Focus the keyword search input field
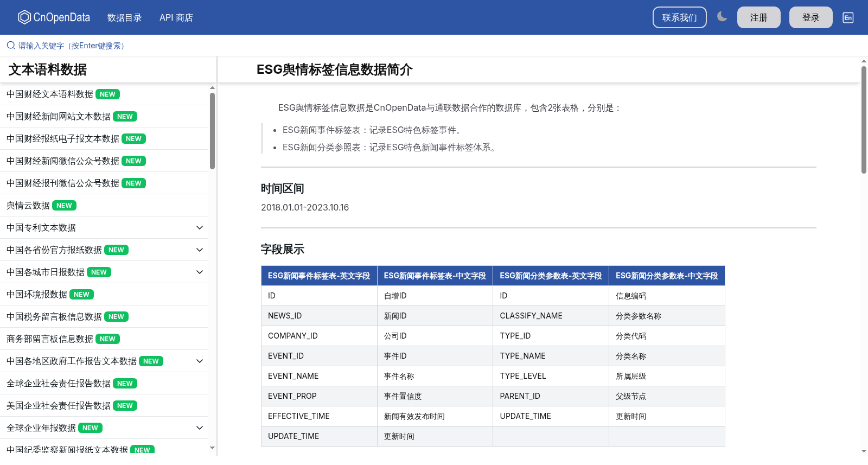 pos(434,46)
